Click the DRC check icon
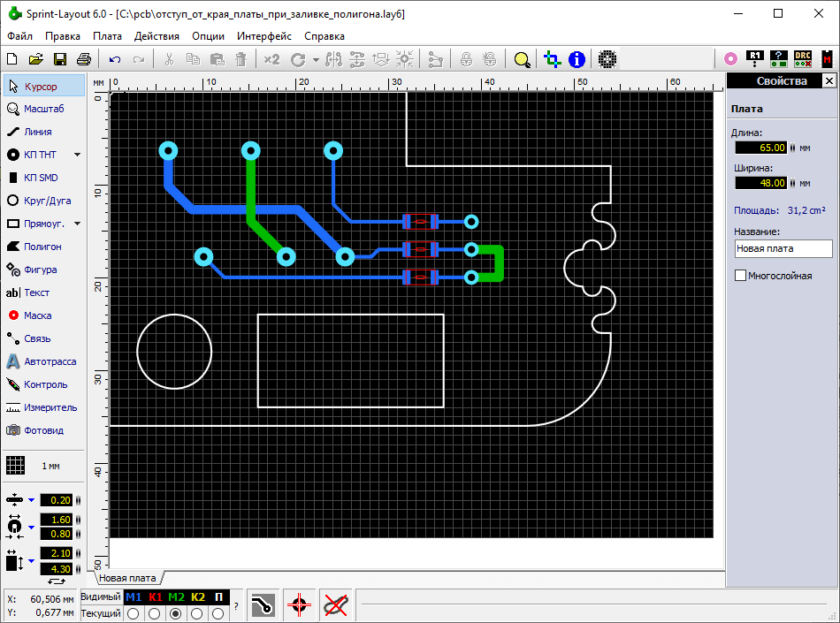Viewport: 840px width, 623px height. coord(803,59)
